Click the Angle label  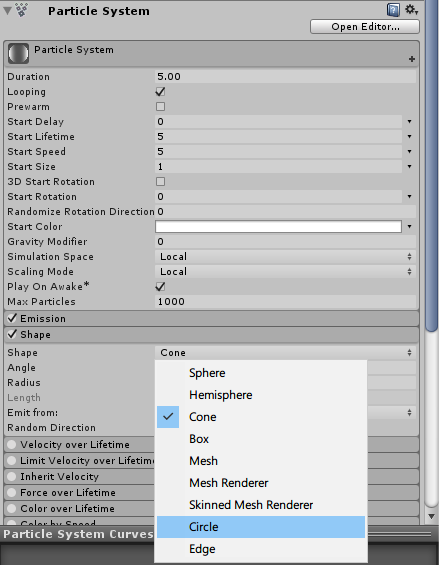[22, 368]
